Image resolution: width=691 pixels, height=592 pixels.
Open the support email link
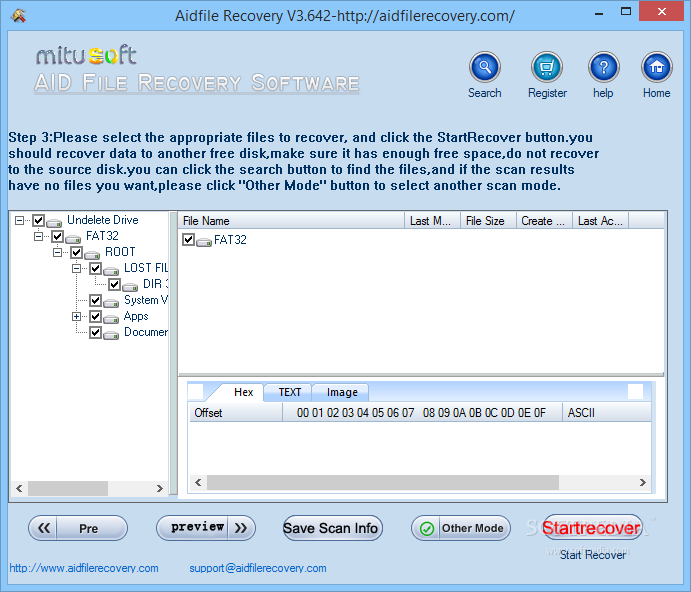click(258, 568)
